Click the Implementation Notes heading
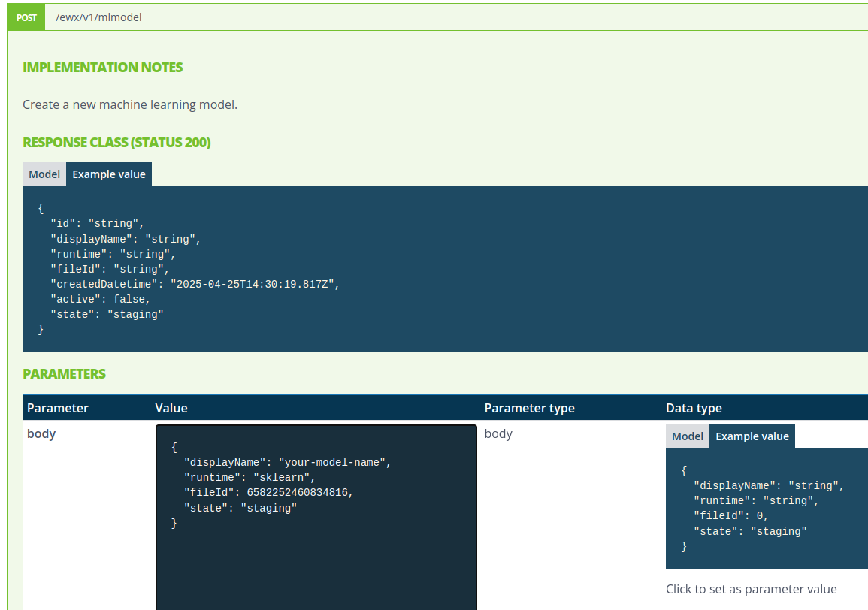The height and width of the screenshot is (610, 868). point(103,68)
